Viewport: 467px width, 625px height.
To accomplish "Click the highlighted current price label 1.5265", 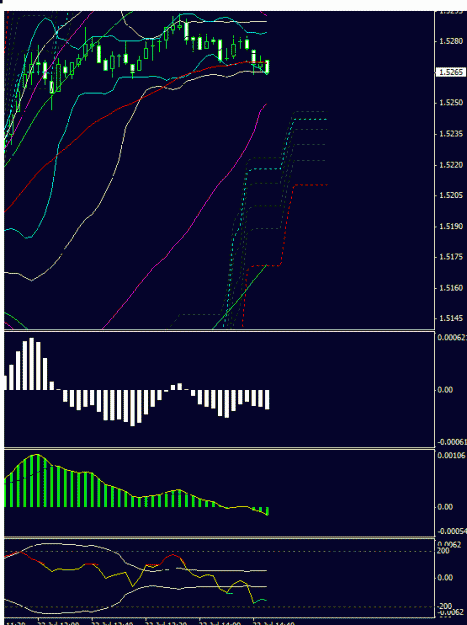I will click(451, 72).
